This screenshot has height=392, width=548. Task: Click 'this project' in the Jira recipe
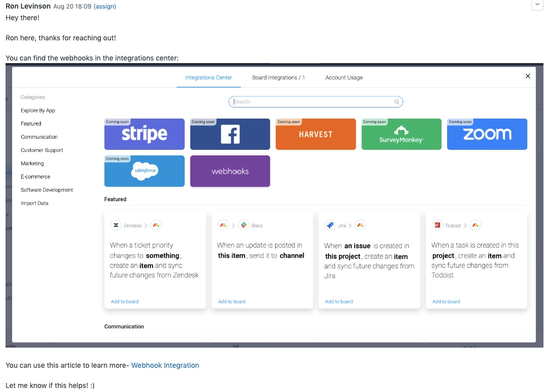click(x=343, y=256)
